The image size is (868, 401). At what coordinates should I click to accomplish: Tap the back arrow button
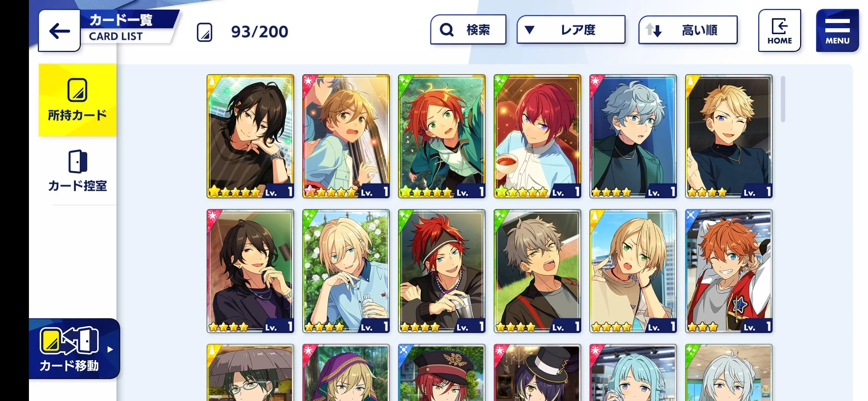pyautogui.click(x=59, y=31)
